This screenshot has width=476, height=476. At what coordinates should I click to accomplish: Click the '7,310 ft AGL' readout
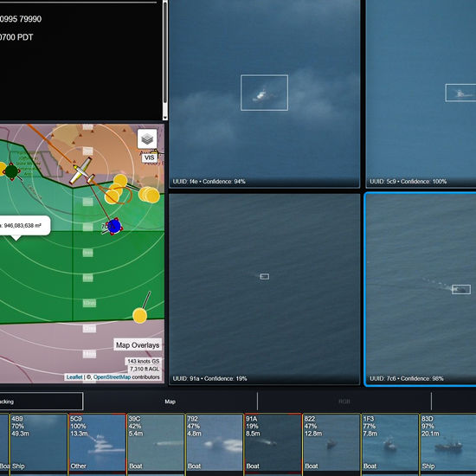[145, 369]
